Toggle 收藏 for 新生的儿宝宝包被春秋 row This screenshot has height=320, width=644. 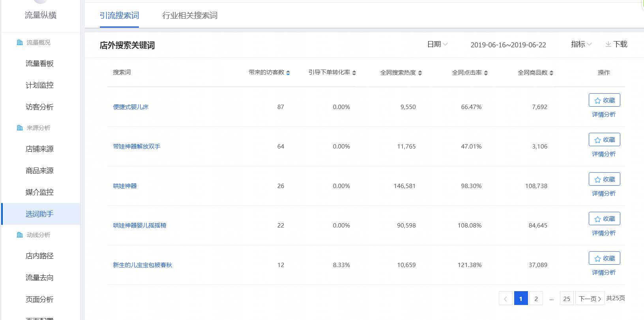604,258
